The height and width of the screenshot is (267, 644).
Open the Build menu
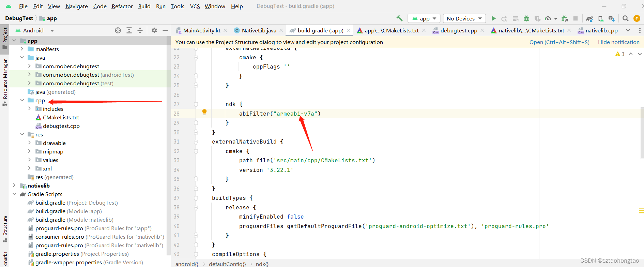click(x=144, y=6)
